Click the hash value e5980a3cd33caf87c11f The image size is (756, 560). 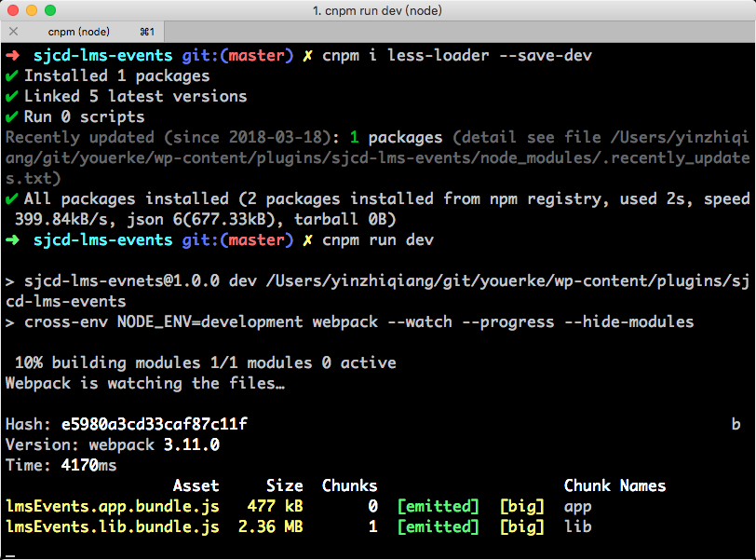coord(155,425)
